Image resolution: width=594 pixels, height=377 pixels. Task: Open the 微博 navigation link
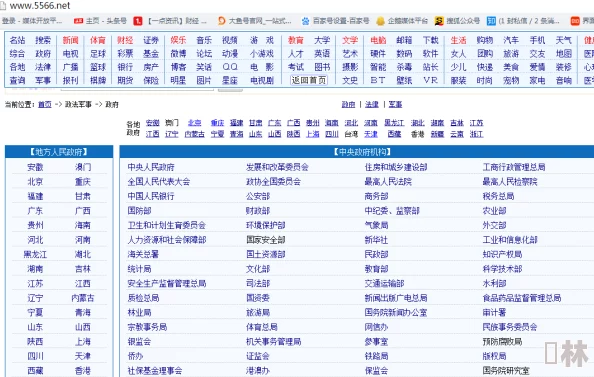[178, 54]
